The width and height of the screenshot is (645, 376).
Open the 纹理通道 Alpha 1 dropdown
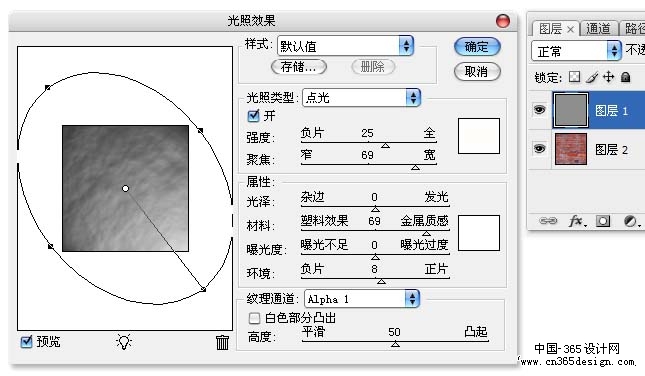coord(362,299)
